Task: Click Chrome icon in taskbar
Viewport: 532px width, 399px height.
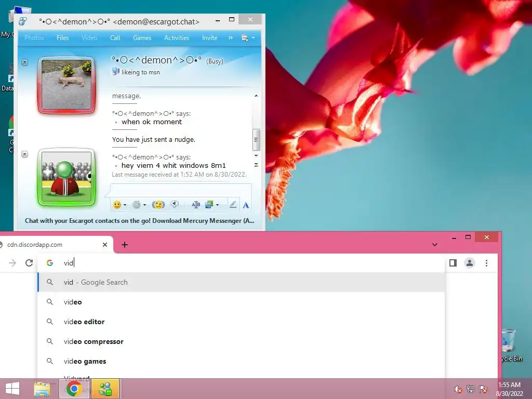Action: (74, 389)
